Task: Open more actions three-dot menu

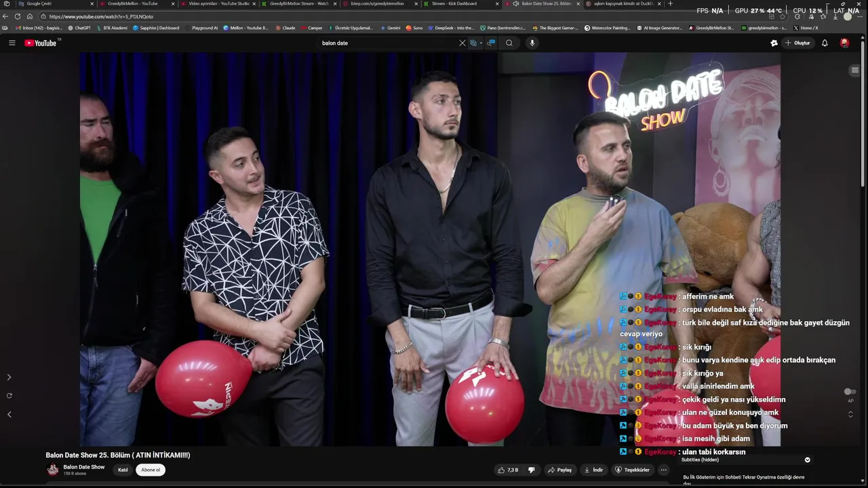Action: 664,470
